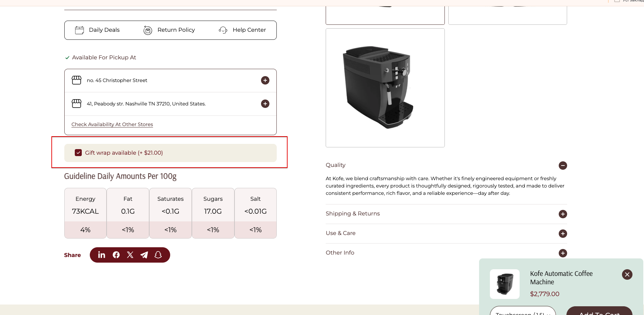This screenshot has width=644, height=315.
Task: Click Guideline Daily Amounts Per 100g heading
Action: tap(120, 176)
